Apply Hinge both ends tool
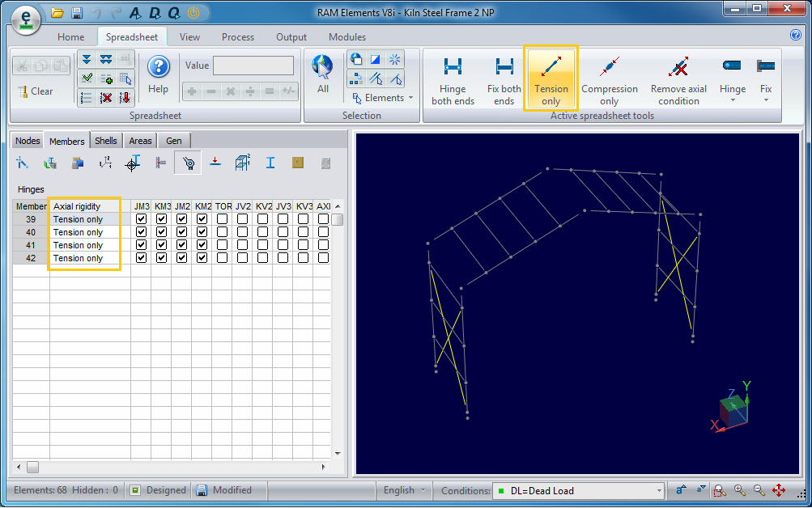The height and width of the screenshot is (508, 812). 453,78
